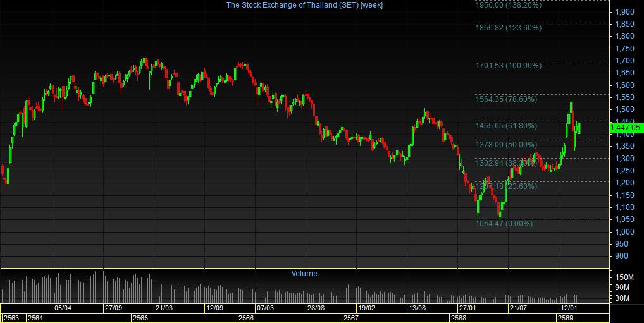Click the 90M volume axis value
The height and width of the screenshot is (323, 644).
[622, 288]
